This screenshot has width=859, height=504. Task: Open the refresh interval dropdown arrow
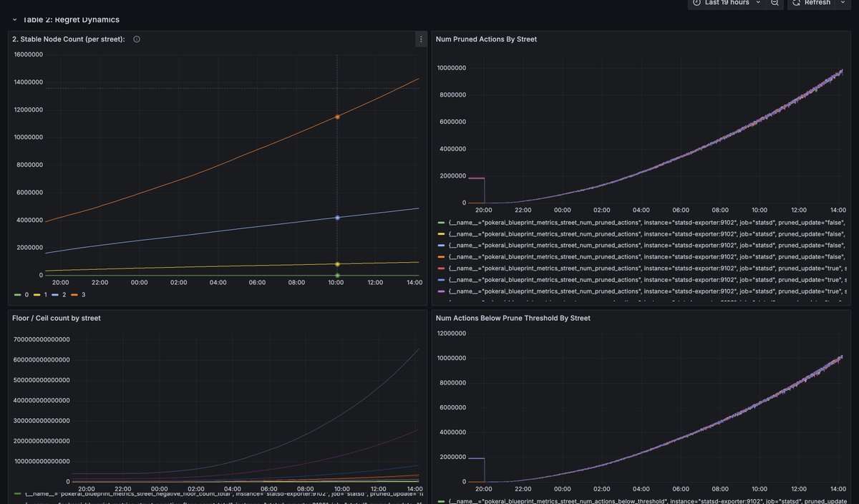(842, 3)
